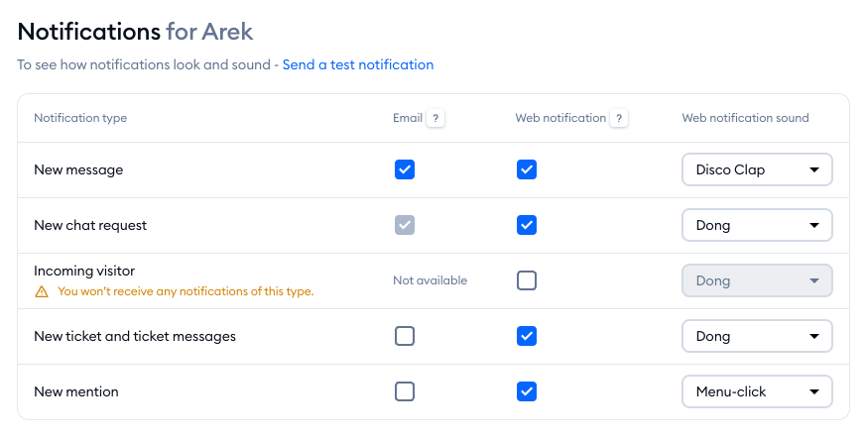Click the disabled Incoming visitor sound dropdown
Image resolution: width=868 pixels, height=441 pixels.
pos(756,280)
